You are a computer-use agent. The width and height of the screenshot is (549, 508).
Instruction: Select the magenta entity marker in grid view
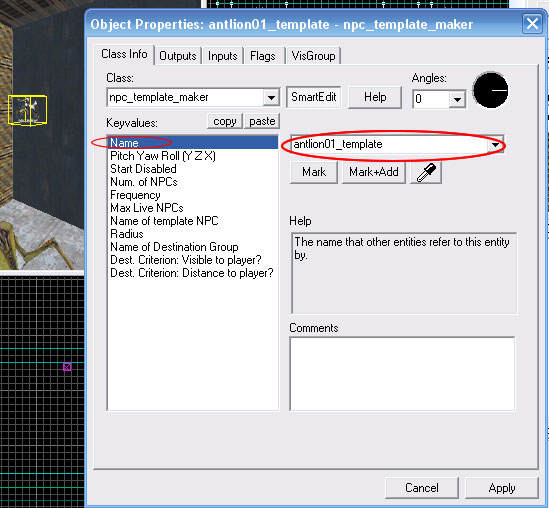point(67,367)
